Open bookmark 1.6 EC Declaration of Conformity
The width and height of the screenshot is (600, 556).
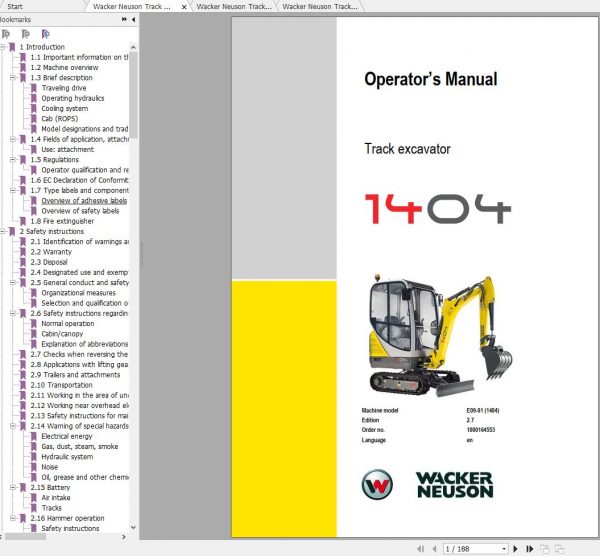pos(79,180)
